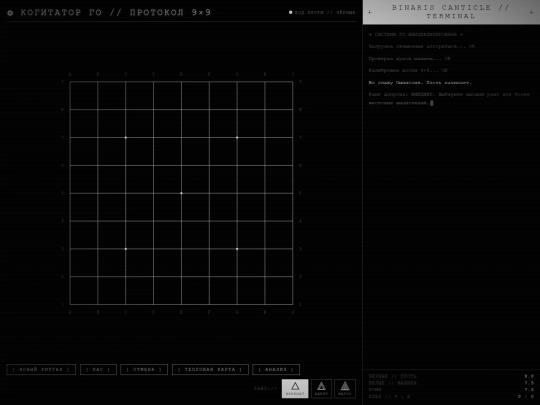Place a stone on intersection E7
The height and width of the screenshot is (405, 540).
click(x=181, y=137)
